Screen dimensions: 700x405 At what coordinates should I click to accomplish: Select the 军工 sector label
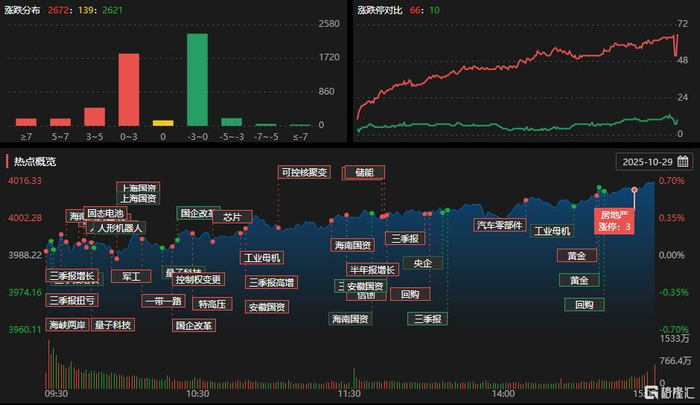pos(131,276)
